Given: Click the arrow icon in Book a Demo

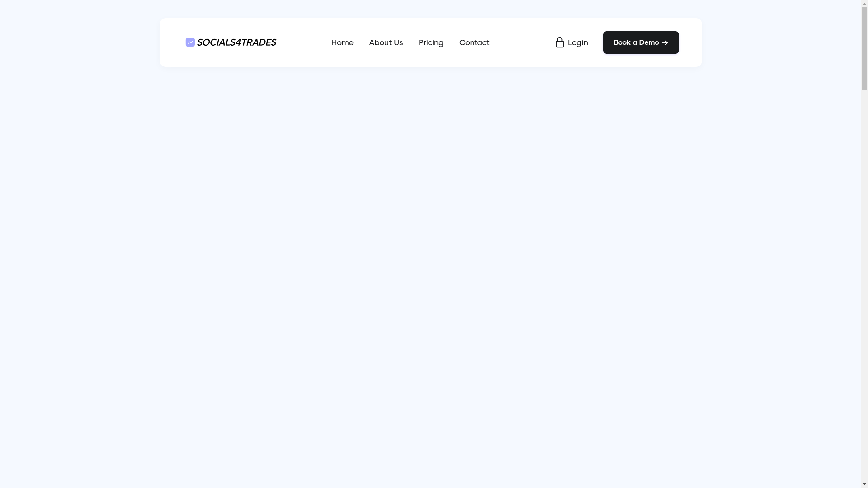Looking at the screenshot, I should [x=665, y=43].
